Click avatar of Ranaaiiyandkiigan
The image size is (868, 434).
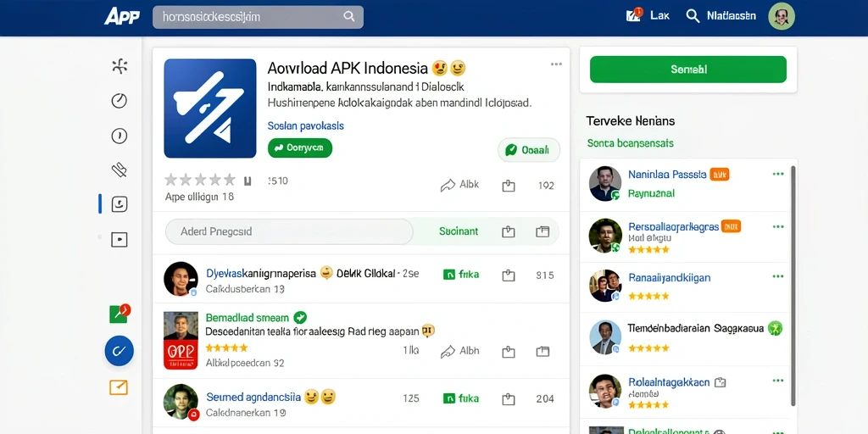[x=605, y=286]
